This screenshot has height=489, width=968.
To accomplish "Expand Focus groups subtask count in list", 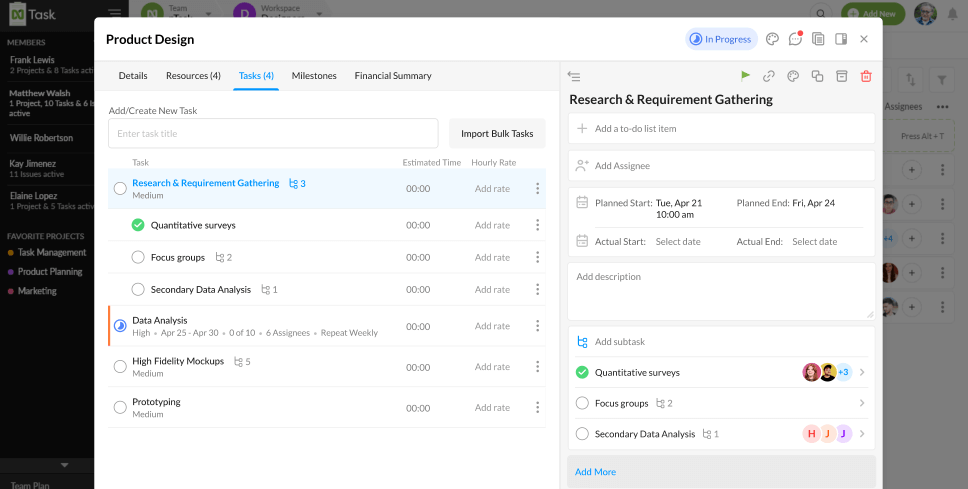I will (x=223, y=257).
